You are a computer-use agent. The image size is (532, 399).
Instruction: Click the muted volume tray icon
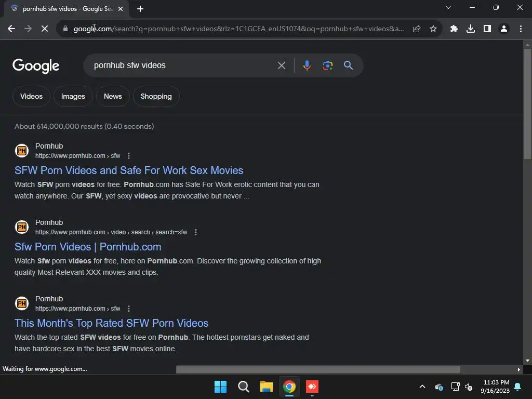tap(469, 387)
